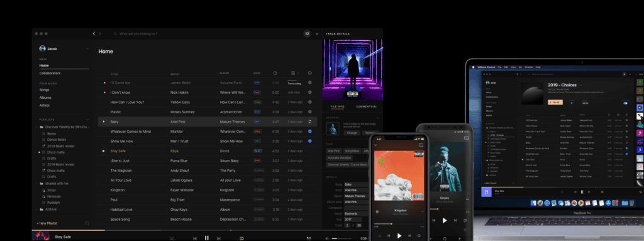Collapse the Playlists section chevron
The width and height of the screenshot is (644, 241).
pyautogui.click(x=87, y=120)
